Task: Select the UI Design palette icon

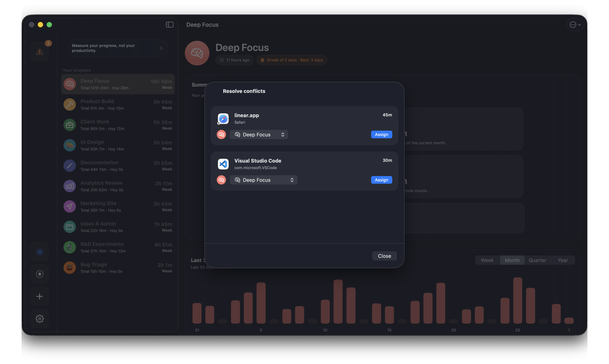Action: pos(69,145)
